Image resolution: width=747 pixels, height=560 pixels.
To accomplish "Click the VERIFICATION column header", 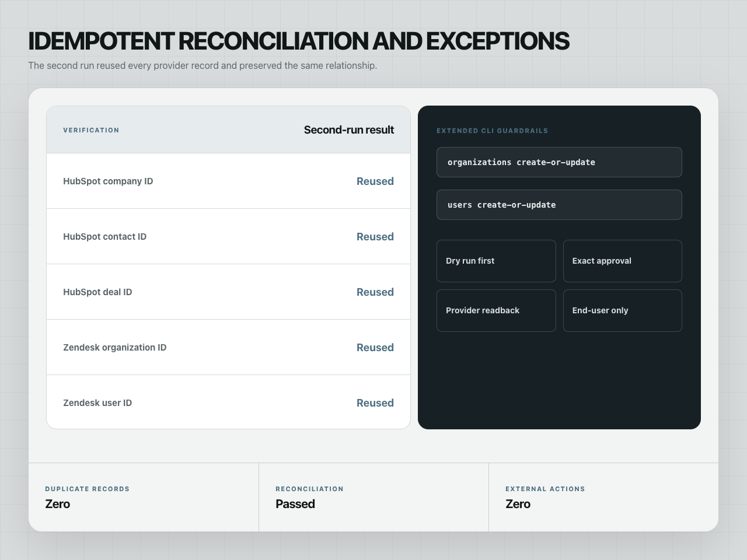I will (x=91, y=130).
